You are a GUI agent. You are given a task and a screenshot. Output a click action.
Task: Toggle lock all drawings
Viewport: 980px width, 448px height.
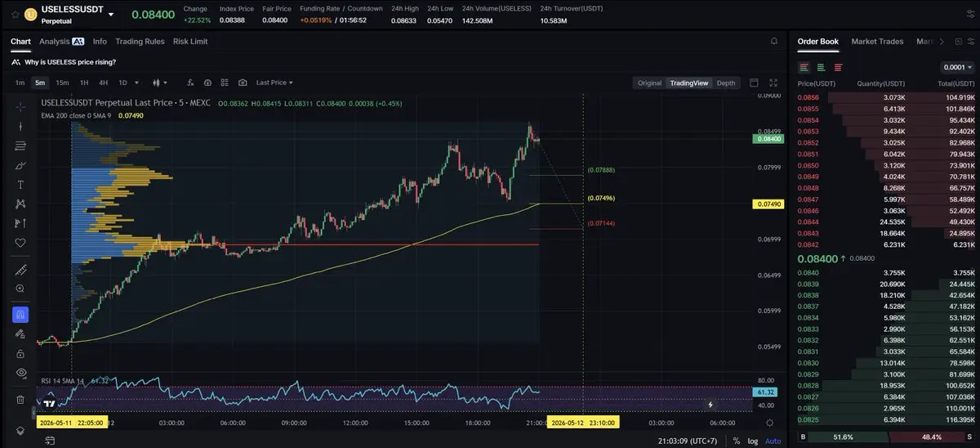click(x=20, y=353)
